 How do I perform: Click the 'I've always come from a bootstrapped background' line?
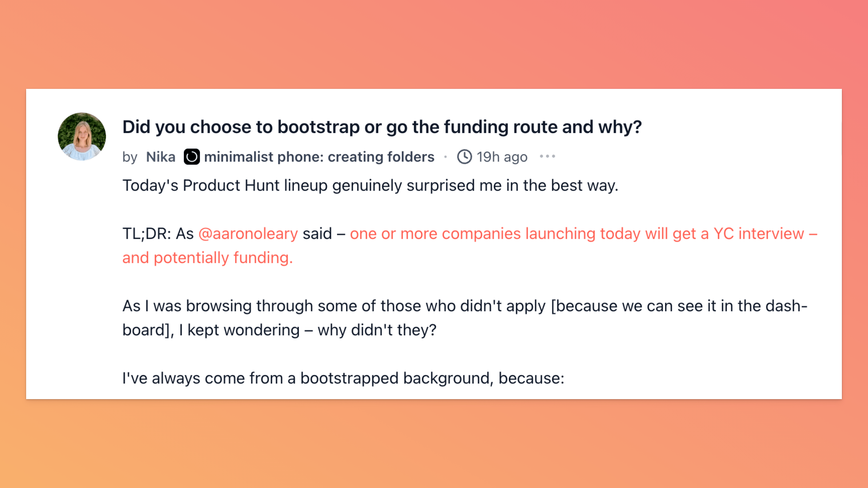click(x=343, y=378)
